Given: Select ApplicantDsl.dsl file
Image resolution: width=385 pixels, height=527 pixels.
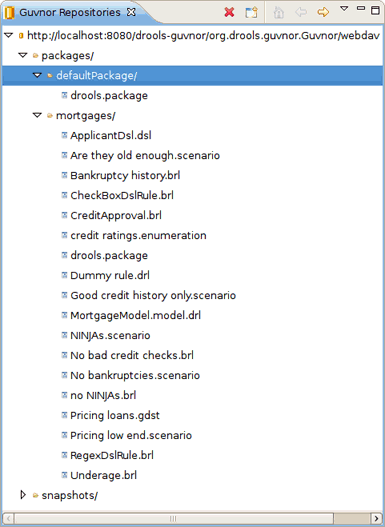Looking at the screenshot, I should point(111,135).
